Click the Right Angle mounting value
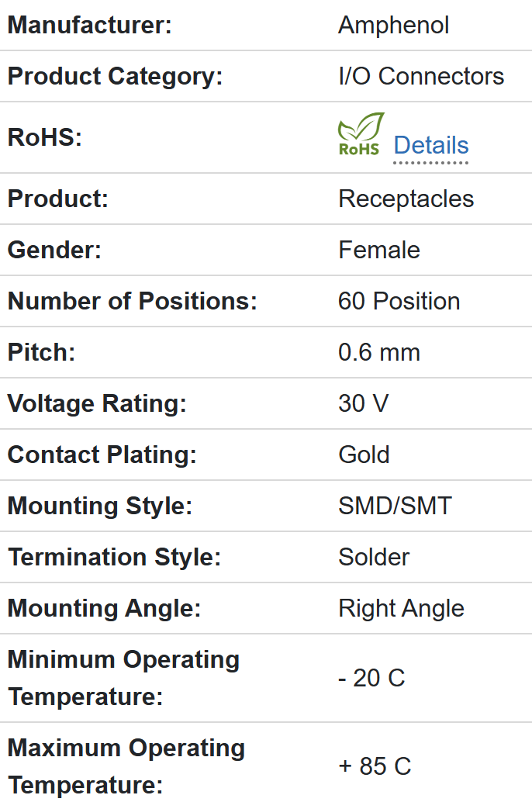Screen dimensions: 532x802 [x=401, y=609]
